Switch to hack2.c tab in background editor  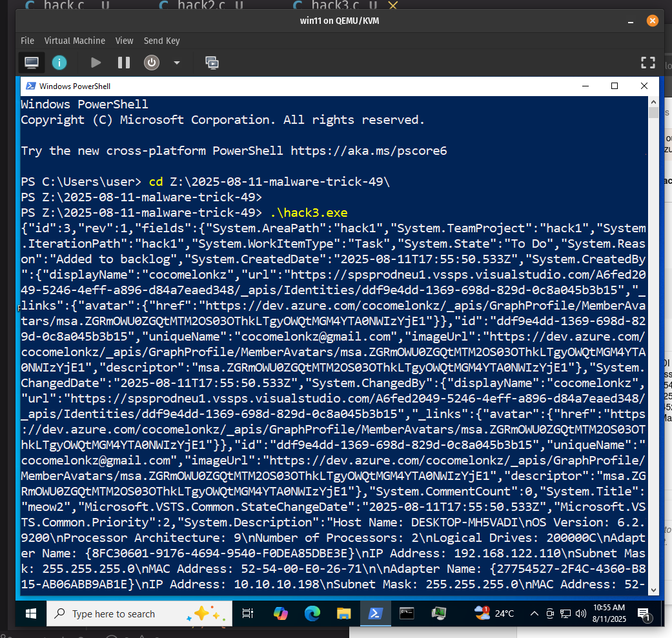click(201, 5)
